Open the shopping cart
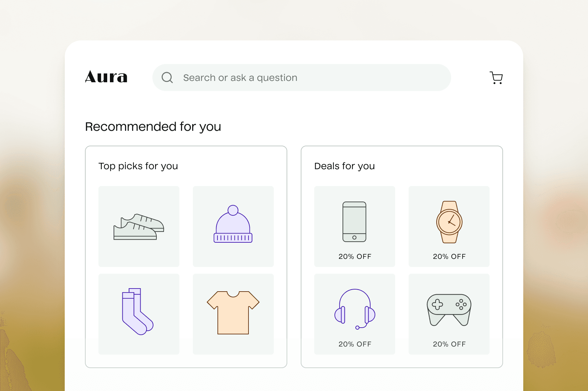 496,78
